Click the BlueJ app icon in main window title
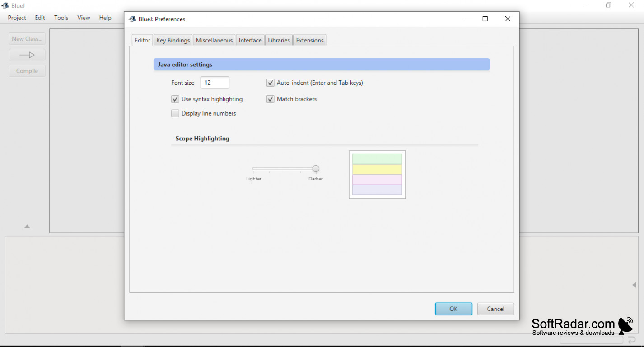The height and width of the screenshot is (347, 644). (5, 5)
